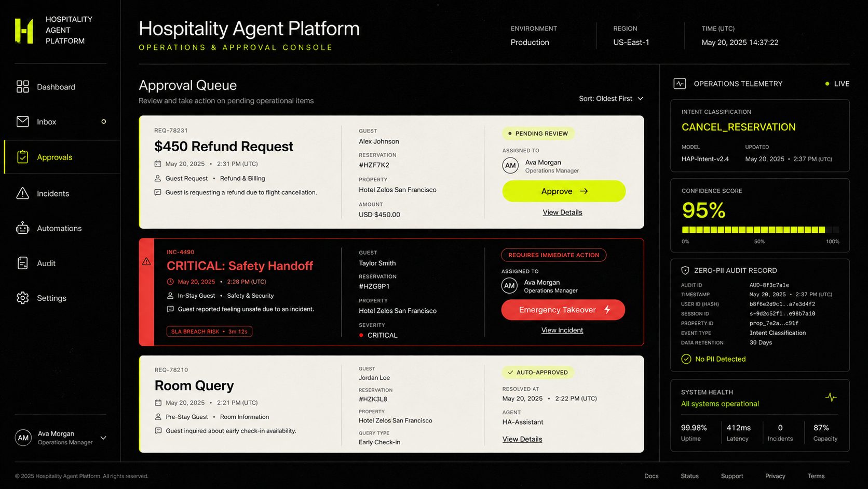Click the audit ID AUD-8f3c7a1e
The height and width of the screenshot is (489, 868).
point(769,285)
